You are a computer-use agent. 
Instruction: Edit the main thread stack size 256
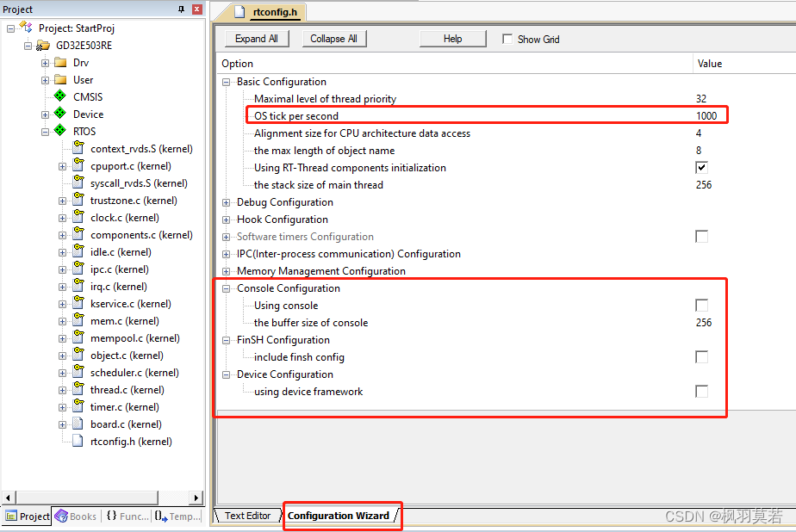point(704,185)
